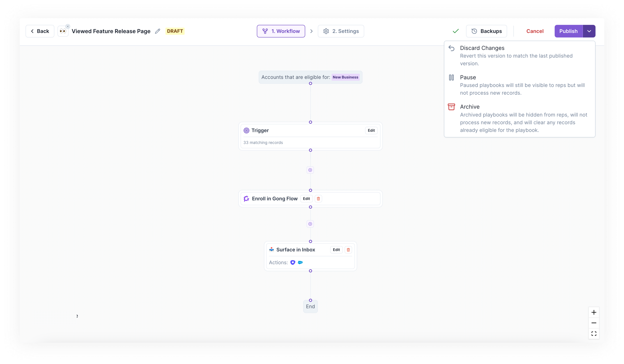Click the Salesforce action icon
Image resolution: width=624 pixels, height=364 pixels.
[x=300, y=263]
